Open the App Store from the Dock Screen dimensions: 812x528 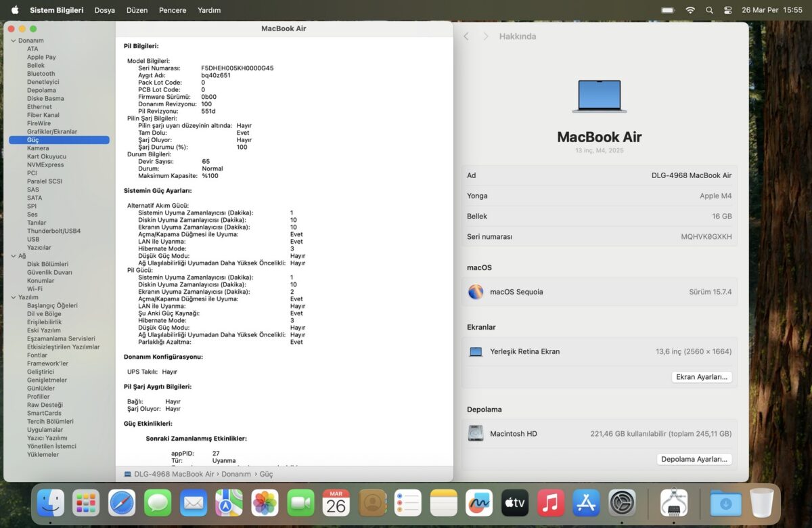click(x=587, y=503)
